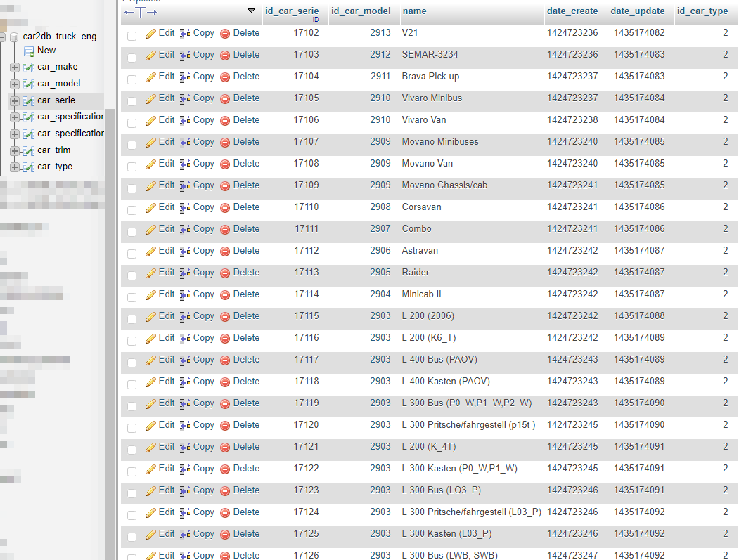Check the checkbox for row 17121

132,450
